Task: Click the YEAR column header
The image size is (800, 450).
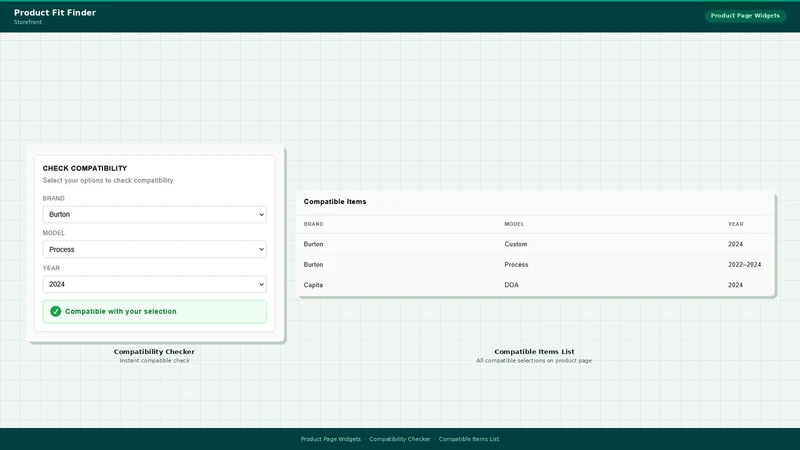Action: coord(735,224)
